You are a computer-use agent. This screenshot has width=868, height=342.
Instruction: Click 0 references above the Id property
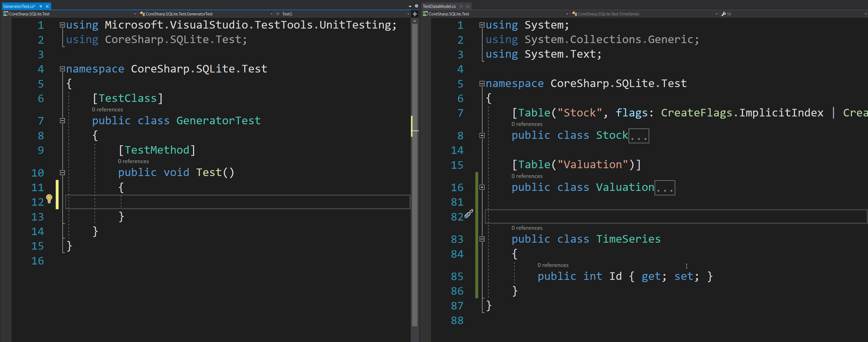tap(553, 265)
